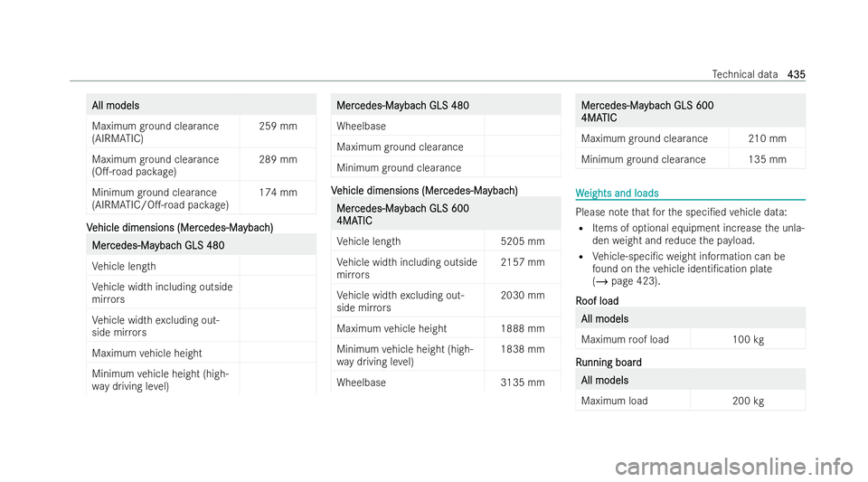The image size is (868, 482).
Task: Select 'Wheelbase' label in GLS 480 table
Action: (361, 127)
